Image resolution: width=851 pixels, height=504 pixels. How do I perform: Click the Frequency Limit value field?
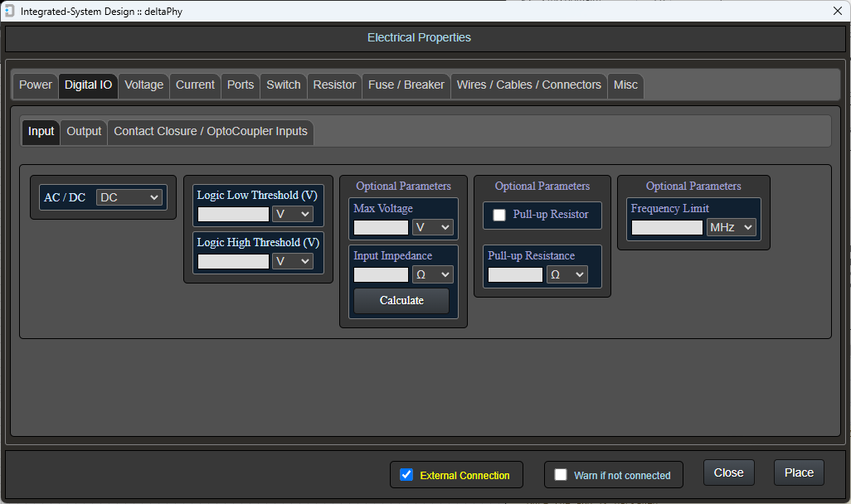[667, 227]
